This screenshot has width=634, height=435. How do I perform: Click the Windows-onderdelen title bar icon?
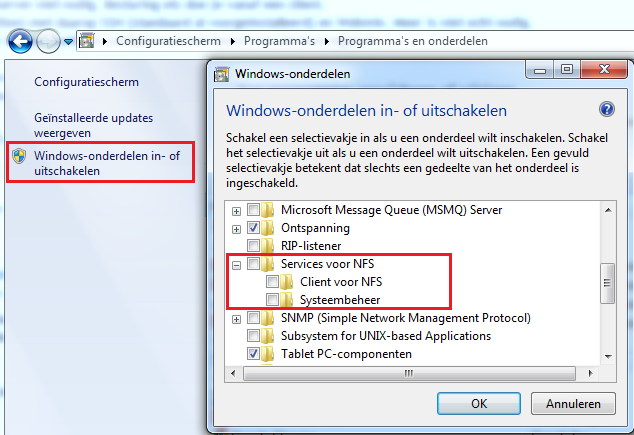[x=221, y=74]
